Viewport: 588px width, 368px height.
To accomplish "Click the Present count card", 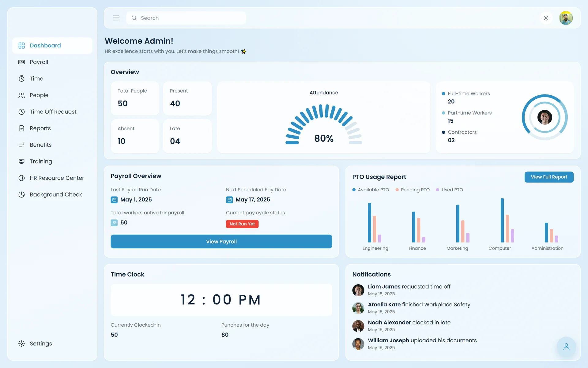I will point(187,98).
